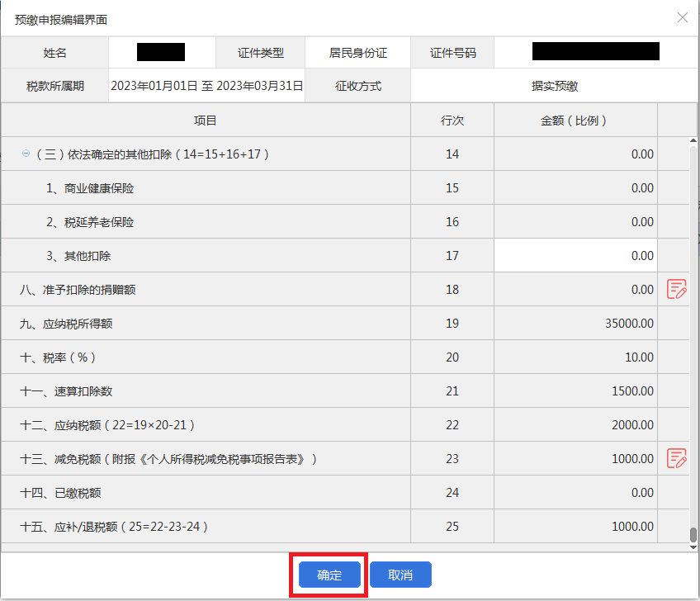This screenshot has height=601, width=700.
Task: Click the 确定 button
Action: point(329,575)
